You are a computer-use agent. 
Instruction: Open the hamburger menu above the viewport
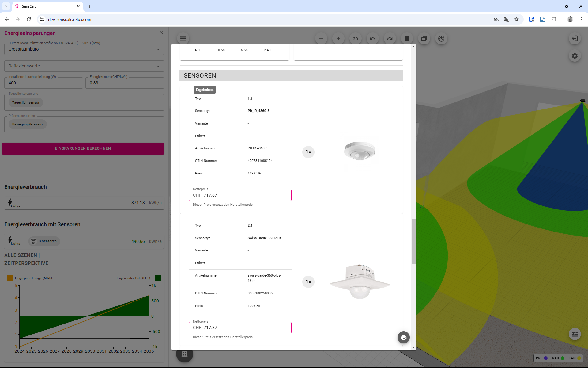tap(183, 38)
